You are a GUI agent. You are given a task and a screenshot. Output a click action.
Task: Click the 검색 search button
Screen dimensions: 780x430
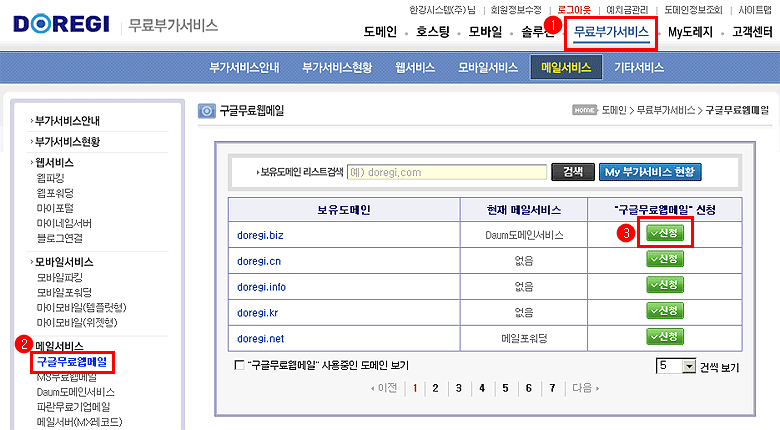click(x=573, y=172)
